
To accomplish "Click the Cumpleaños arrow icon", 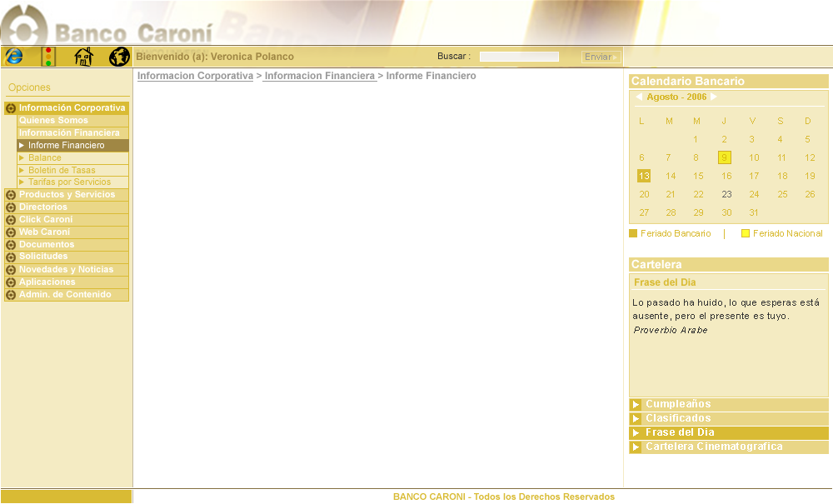I will click(x=636, y=405).
